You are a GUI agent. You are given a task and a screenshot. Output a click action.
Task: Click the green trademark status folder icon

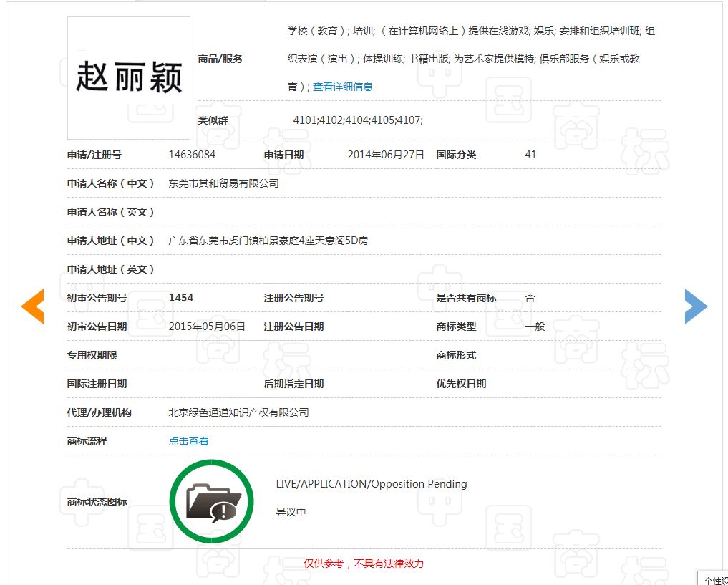click(212, 501)
